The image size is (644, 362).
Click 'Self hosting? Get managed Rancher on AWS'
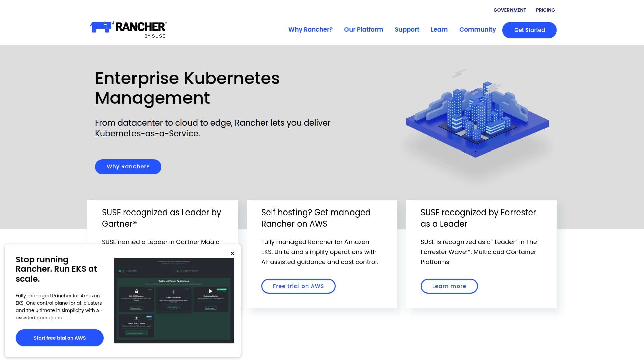point(316,218)
